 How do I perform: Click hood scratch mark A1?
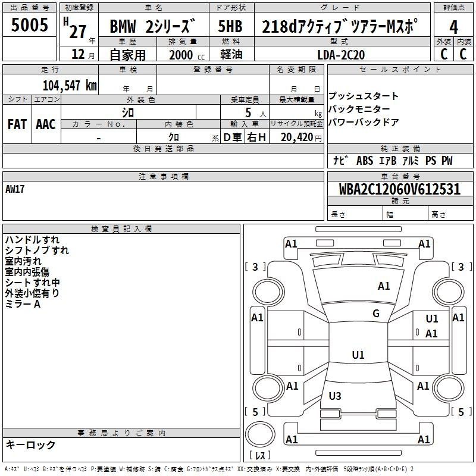[x=384, y=286]
